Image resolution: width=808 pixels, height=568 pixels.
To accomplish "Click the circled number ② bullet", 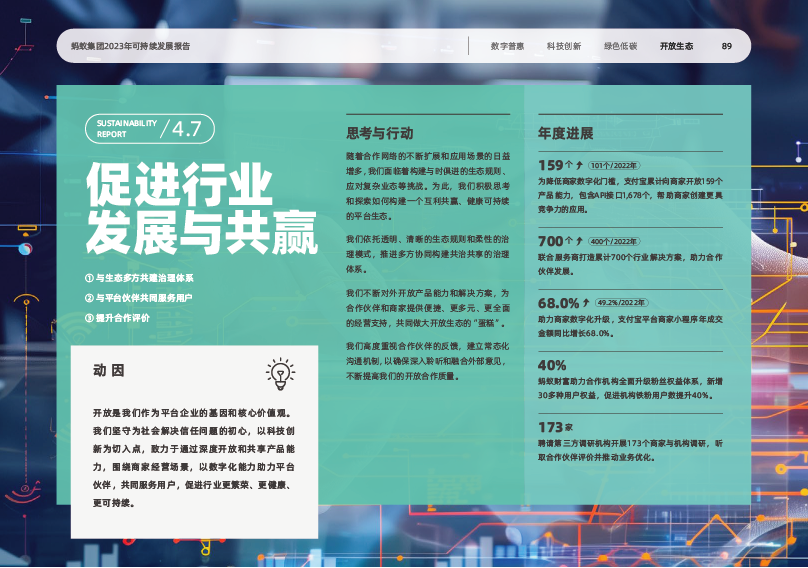I will (89, 298).
